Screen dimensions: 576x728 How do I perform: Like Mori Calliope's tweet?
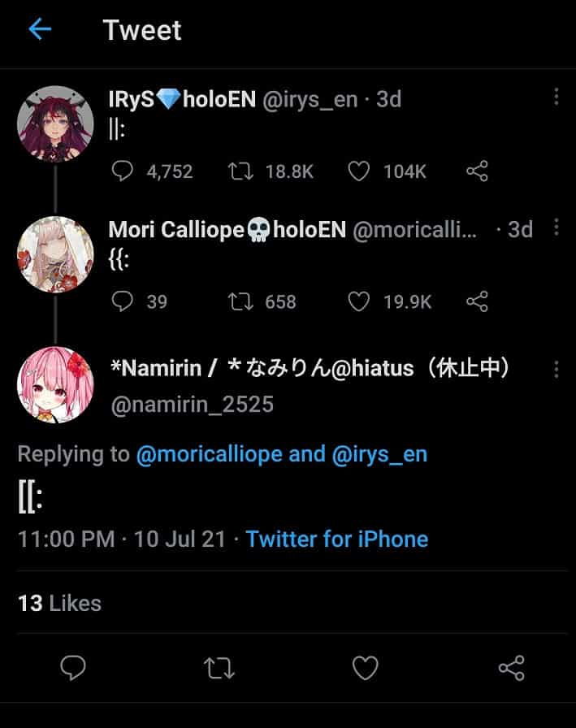pyautogui.click(x=358, y=301)
